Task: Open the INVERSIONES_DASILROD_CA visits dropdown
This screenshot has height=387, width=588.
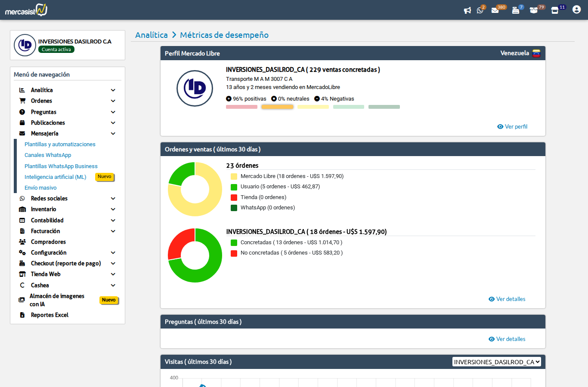Action: tap(496, 362)
